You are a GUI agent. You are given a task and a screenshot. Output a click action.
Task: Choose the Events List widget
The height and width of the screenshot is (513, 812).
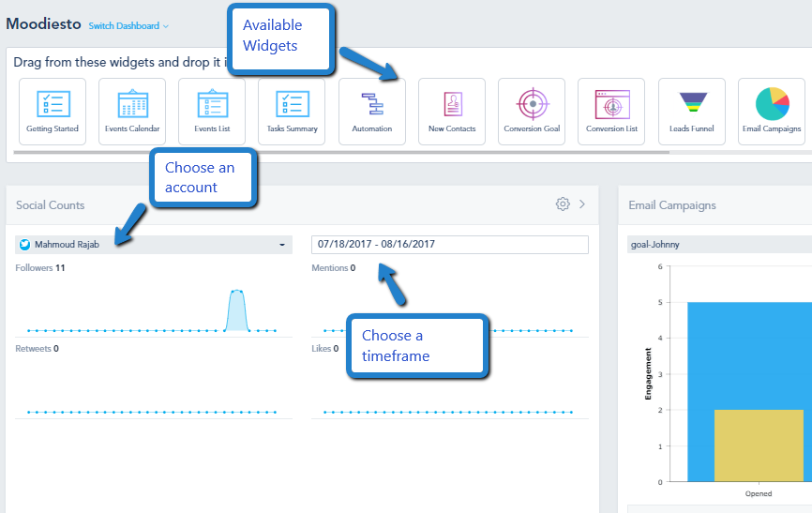click(212, 112)
